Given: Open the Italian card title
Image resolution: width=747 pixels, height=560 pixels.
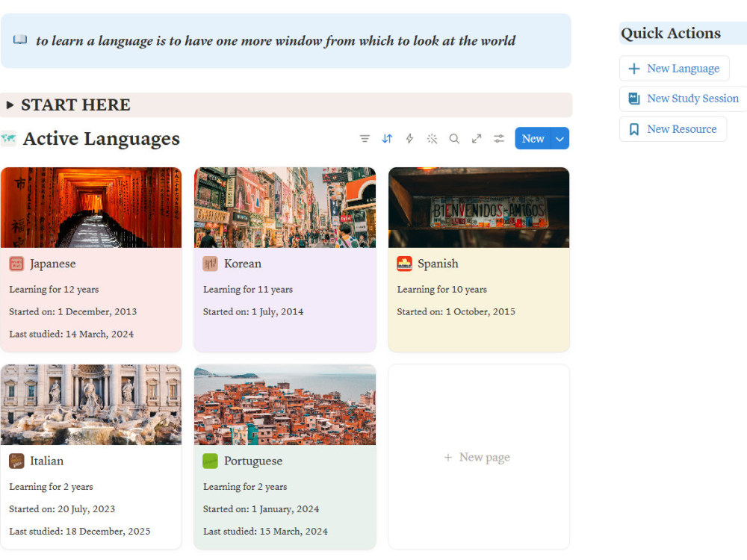Looking at the screenshot, I should pyautogui.click(x=46, y=461).
